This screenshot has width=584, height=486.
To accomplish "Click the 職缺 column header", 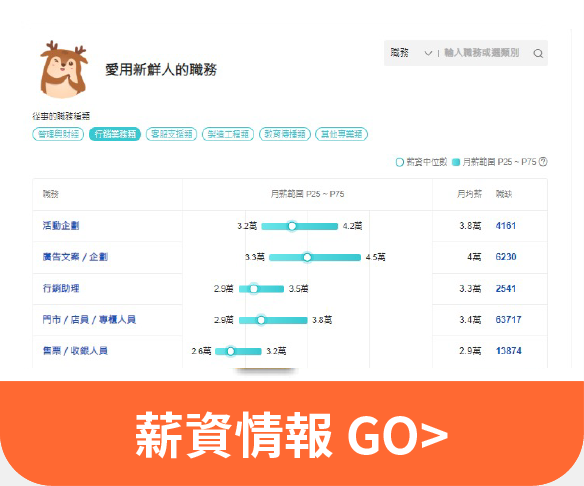I will (504, 194).
